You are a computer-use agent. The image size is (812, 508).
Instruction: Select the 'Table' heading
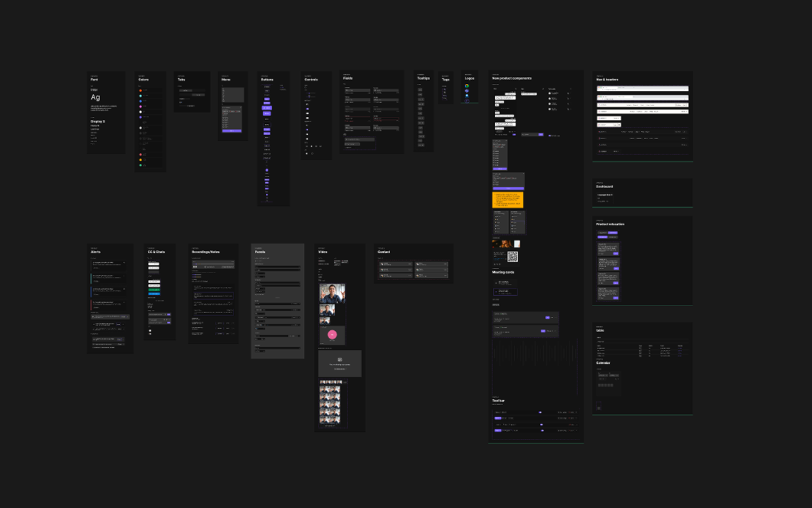600,331
